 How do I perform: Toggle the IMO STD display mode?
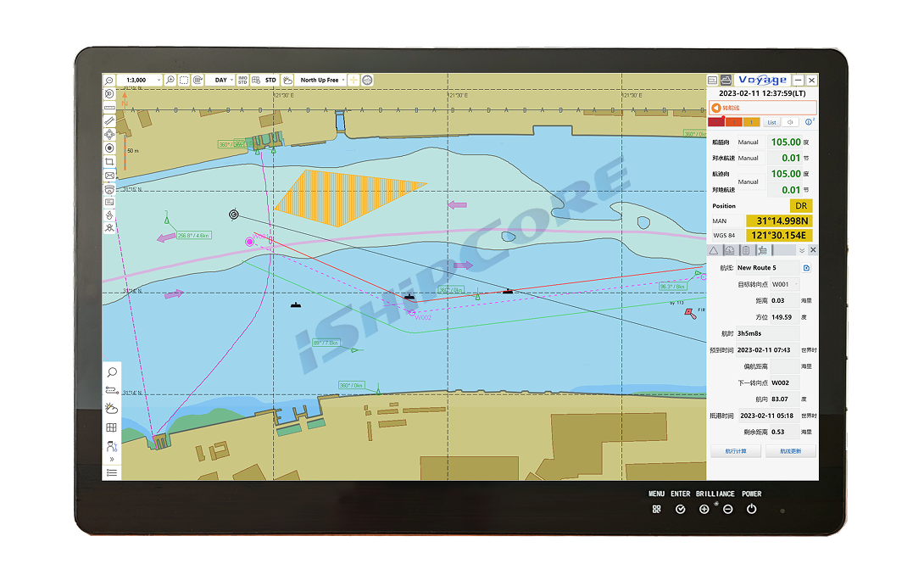click(242, 80)
